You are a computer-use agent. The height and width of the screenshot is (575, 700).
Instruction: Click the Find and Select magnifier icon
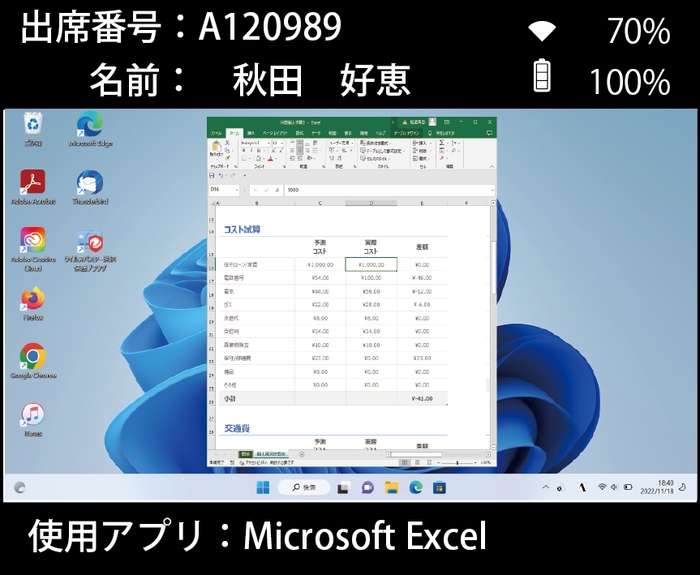click(453, 150)
